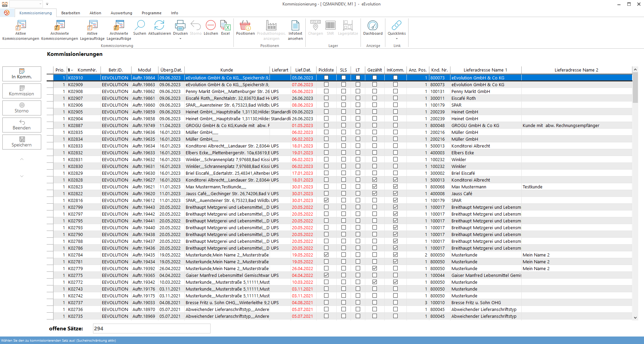Click the Storno sidebar button
The image size is (644, 344).
(22, 108)
